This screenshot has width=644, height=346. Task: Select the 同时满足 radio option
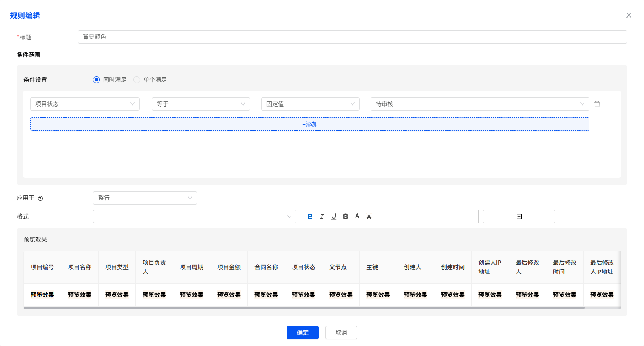[x=96, y=80]
